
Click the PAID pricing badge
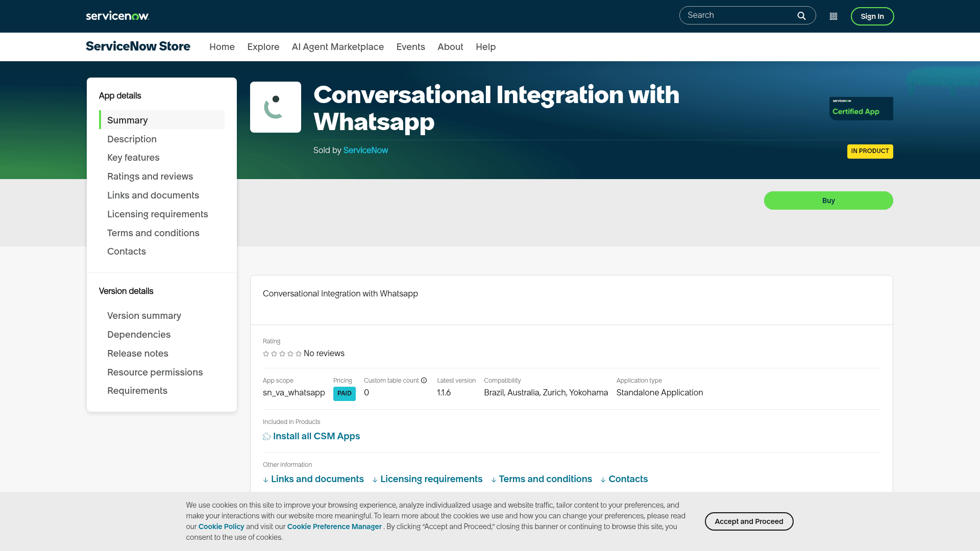tap(345, 394)
